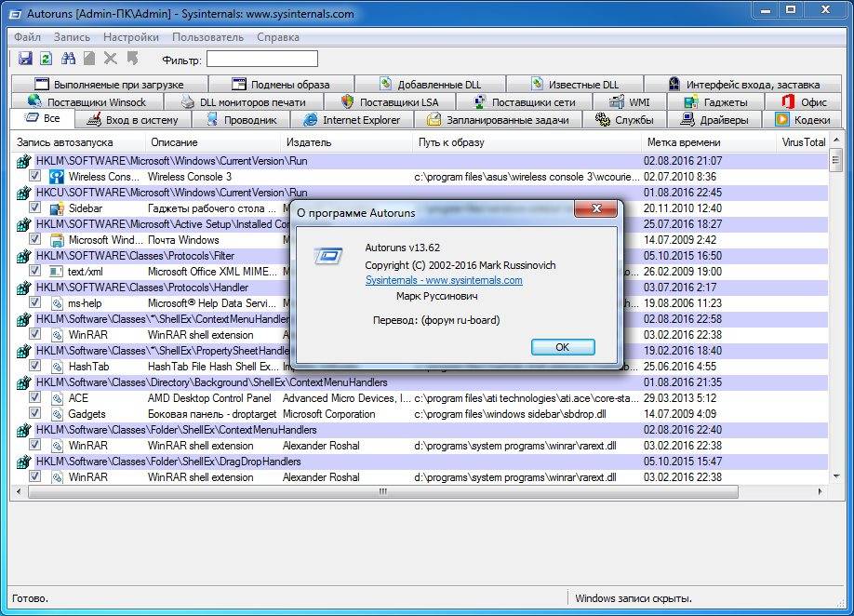This screenshot has width=854, height=616.
Task: Sort by the Описание column header
Action: pos(212,142)
